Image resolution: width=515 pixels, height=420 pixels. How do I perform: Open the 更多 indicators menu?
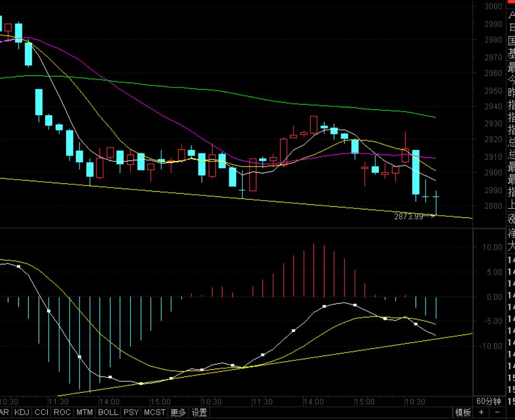pos(178,413)
